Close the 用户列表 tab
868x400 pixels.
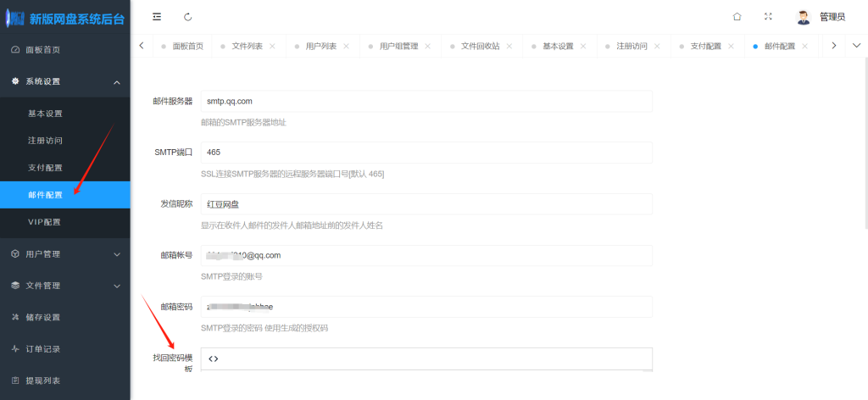pos(346,47)
